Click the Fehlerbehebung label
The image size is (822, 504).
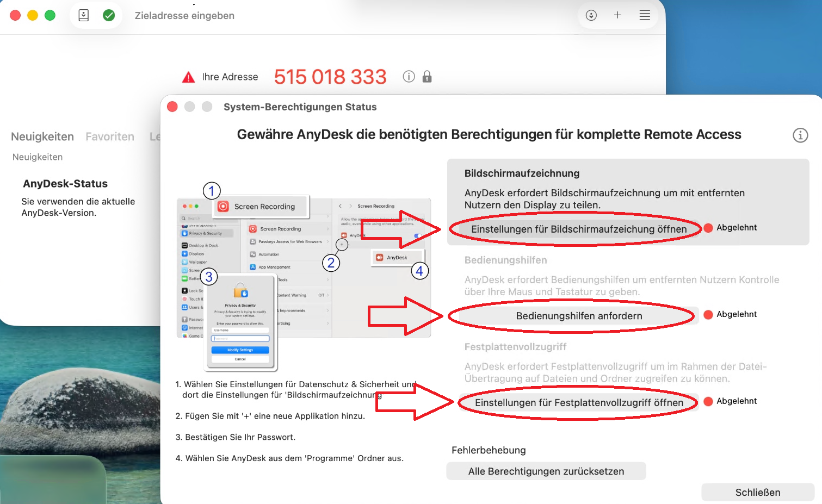pyautogui.click(x=489, y=450)
